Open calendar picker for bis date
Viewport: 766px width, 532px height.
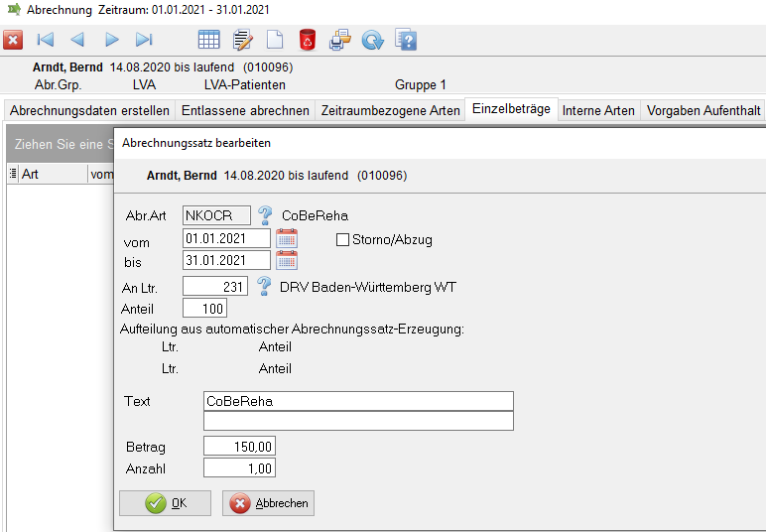tap(287, 260)
